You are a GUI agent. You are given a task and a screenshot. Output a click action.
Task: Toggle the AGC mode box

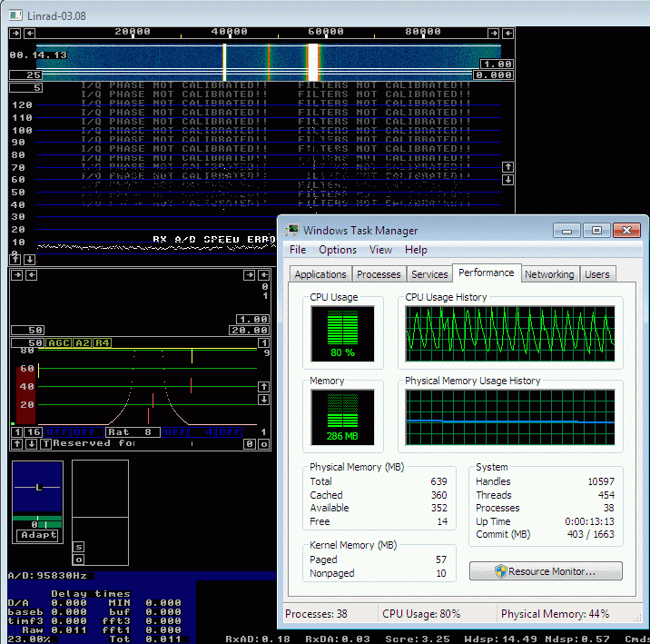[58, 343]
